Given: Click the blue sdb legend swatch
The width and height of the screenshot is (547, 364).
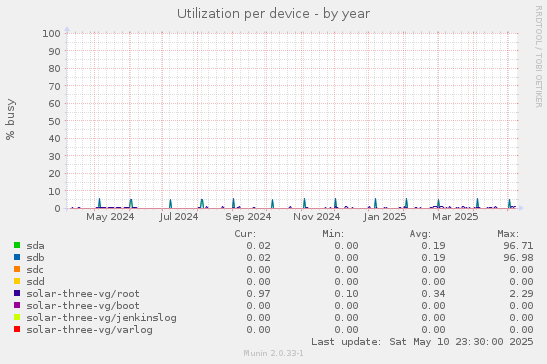Looking at the screenshot, I should pyautogui.click(x=17, y=257).
